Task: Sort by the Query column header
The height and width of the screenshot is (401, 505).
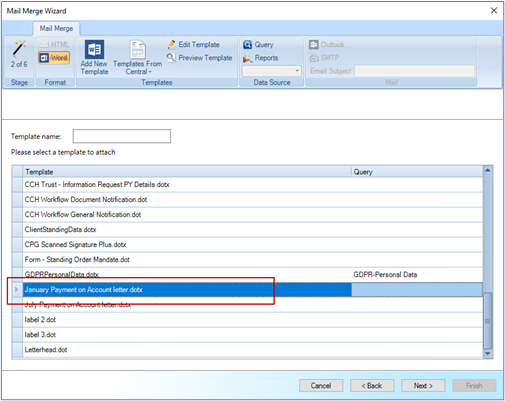Action: coord(417,172)
